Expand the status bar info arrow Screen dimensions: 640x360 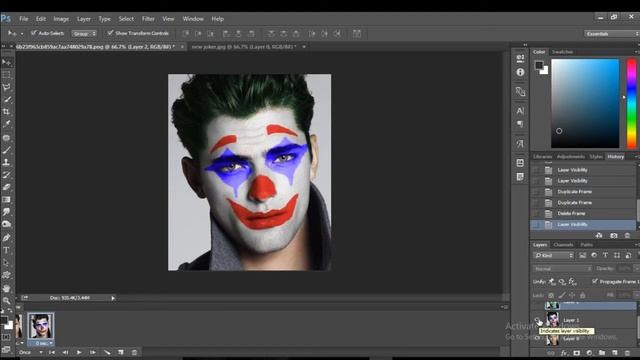[113, 298]
